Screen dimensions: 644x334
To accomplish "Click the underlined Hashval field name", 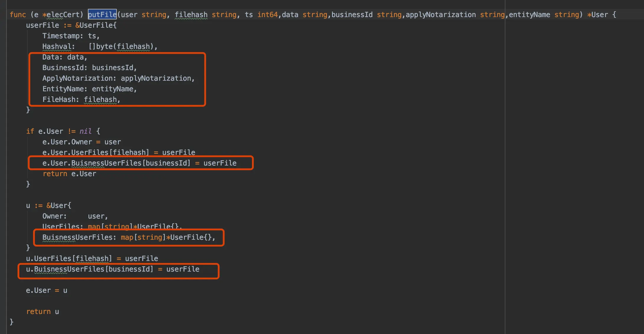I will (57, 47).
